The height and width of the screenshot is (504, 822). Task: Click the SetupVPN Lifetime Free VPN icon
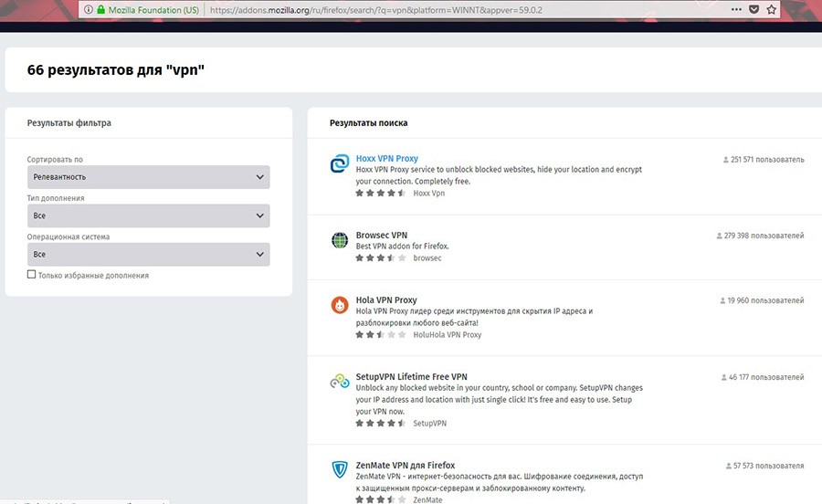click(x=339, y=382)
